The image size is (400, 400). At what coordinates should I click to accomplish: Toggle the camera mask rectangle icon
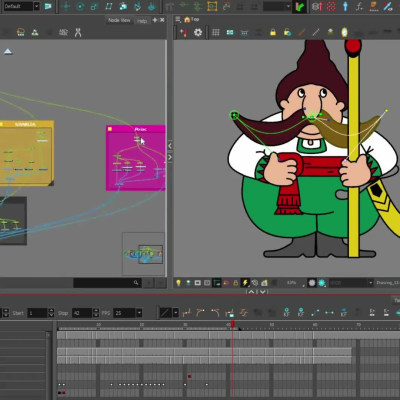[x=198, y=283]
